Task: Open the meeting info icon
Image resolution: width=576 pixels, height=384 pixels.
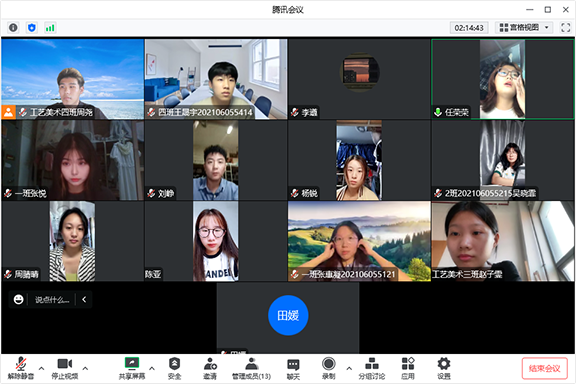Action: 13,28
